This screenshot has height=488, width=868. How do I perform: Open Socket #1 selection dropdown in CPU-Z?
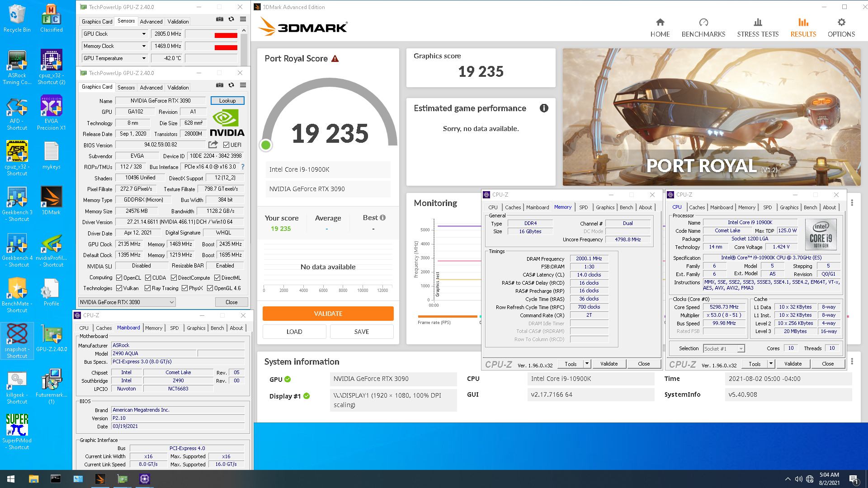(724, 349)
